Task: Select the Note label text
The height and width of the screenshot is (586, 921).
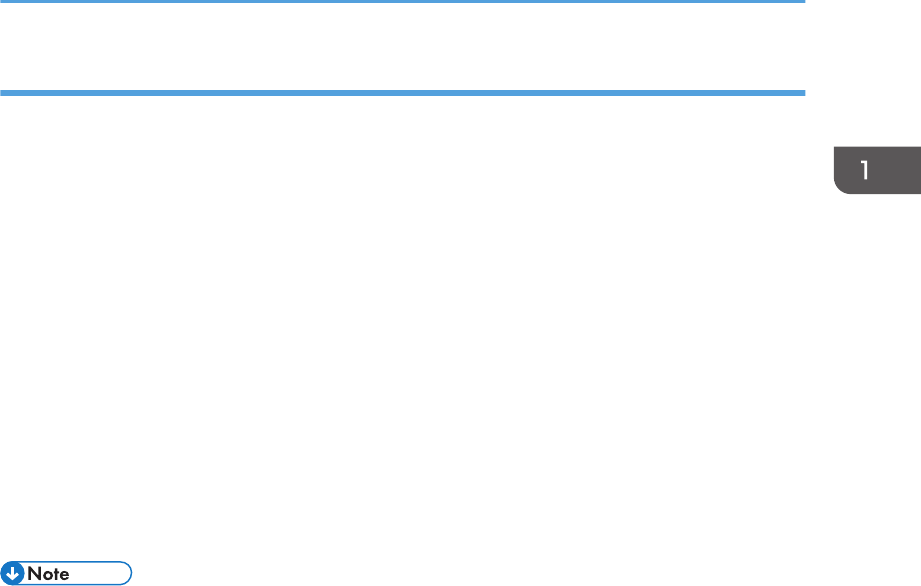Action: [48, 574]
